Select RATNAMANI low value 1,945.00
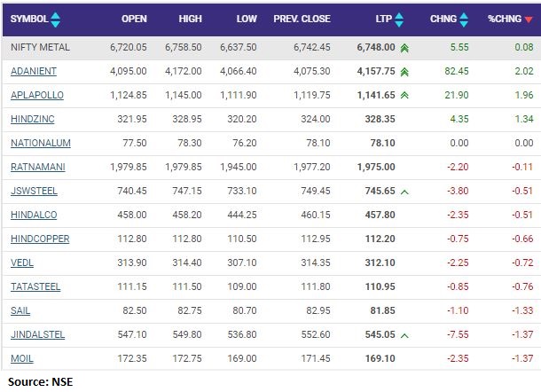This screenshot has width=541, height=392. 239,167
